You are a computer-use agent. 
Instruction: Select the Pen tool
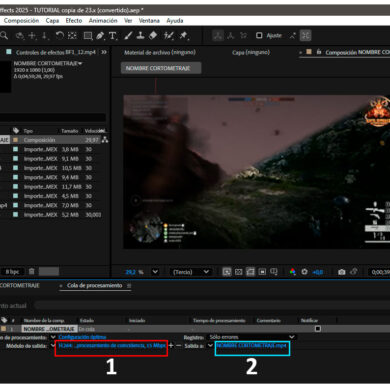click(x=100, y=36)
